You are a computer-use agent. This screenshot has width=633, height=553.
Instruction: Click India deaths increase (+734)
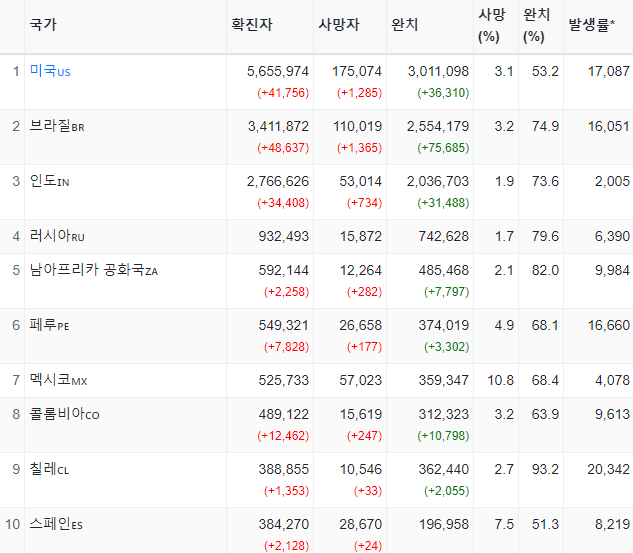365,203
